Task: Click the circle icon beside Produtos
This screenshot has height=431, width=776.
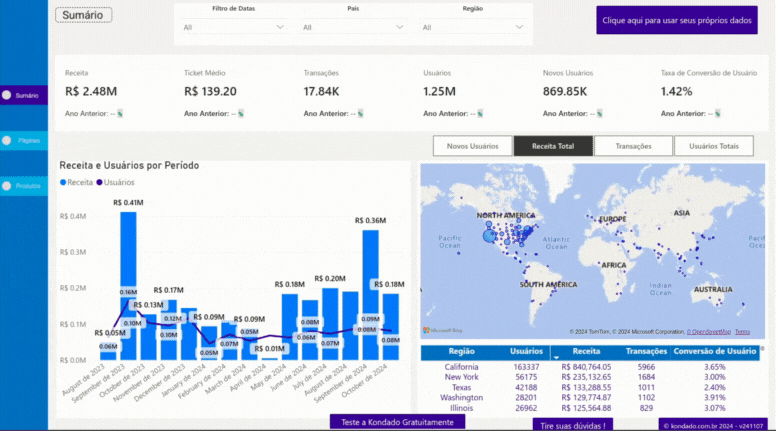Action: tap(8, 186)
